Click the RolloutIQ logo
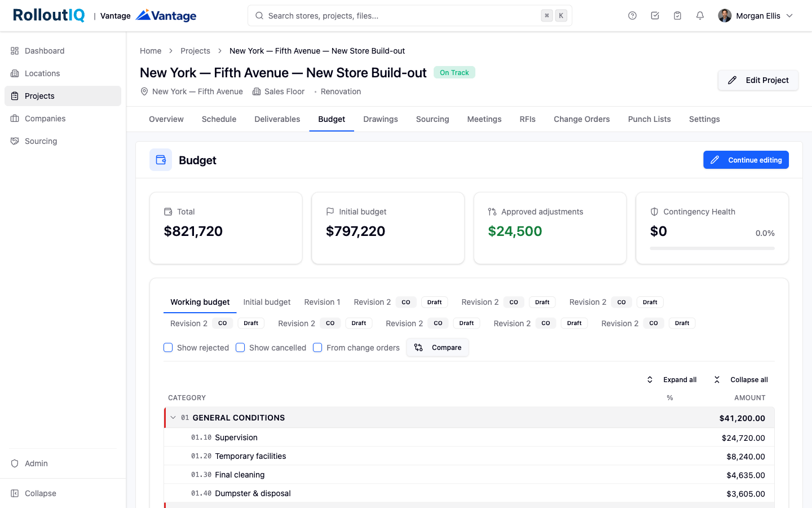The height and width of the screenshot is (508, 812). 49,15
